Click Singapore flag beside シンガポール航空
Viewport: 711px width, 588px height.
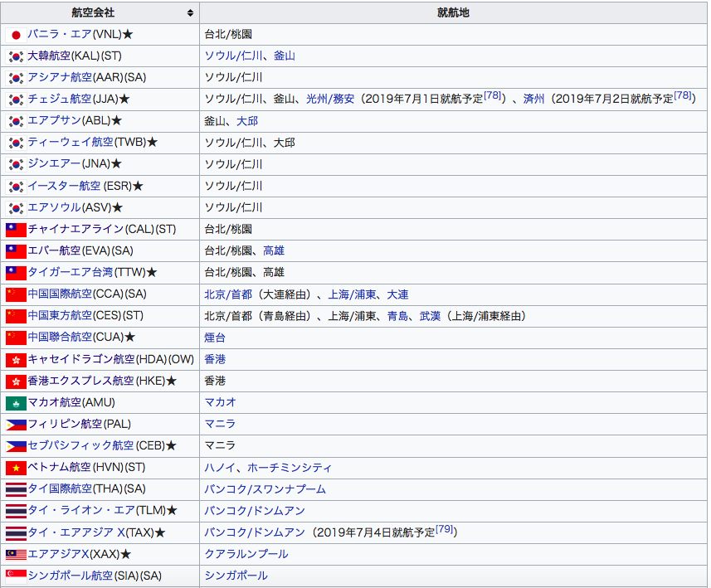coord(16,576)
